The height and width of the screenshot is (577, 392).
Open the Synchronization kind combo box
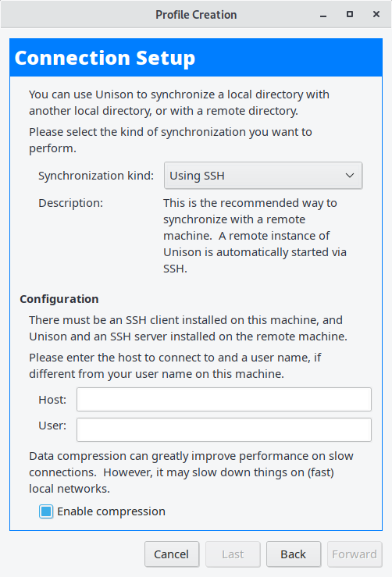pyautogui.click(x=263, y=176)
